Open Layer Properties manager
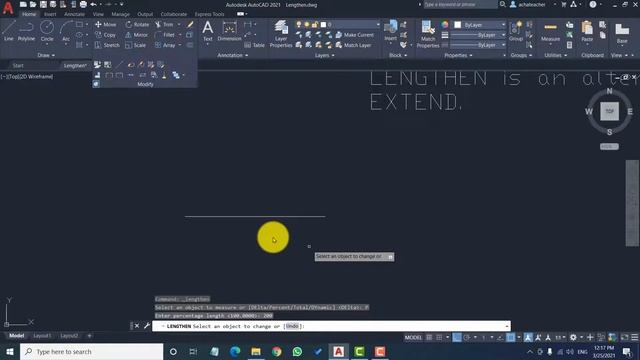This screenshot has width=640, height=360. 281,34
